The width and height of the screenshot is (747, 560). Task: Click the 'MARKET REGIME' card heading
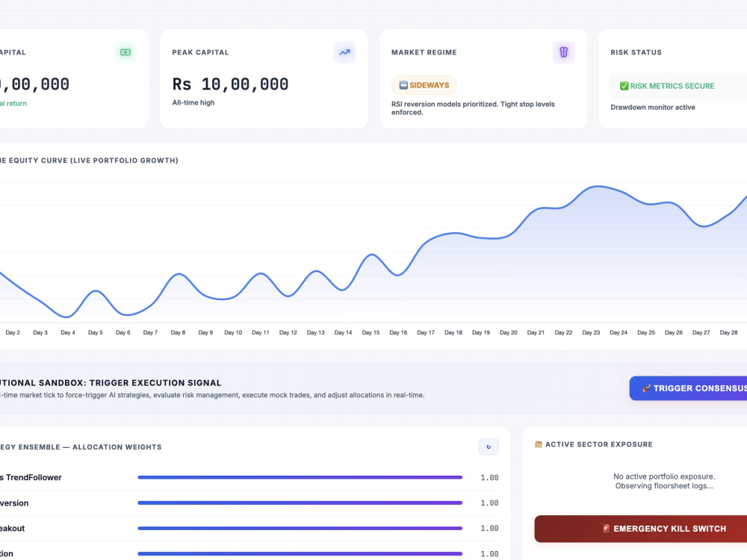(424, 52)
